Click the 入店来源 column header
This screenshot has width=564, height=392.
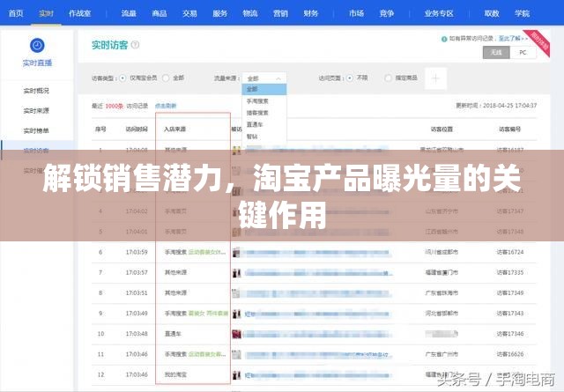pos(174,129)
